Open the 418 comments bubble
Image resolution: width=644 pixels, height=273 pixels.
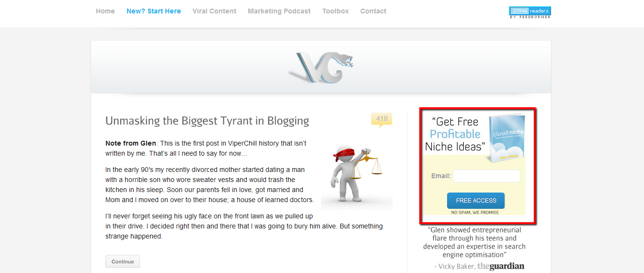tap(381, 120)
